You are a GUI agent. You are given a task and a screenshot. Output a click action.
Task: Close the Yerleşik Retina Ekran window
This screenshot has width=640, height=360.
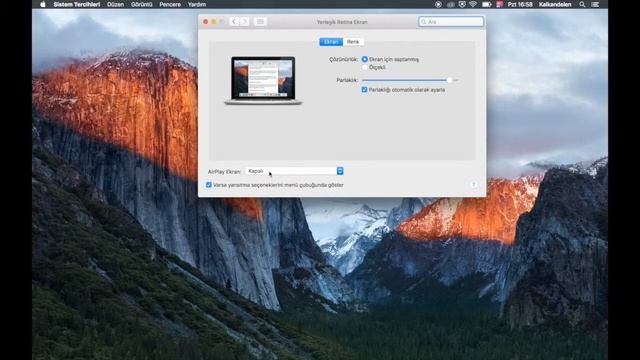click(x=206, y=22)
